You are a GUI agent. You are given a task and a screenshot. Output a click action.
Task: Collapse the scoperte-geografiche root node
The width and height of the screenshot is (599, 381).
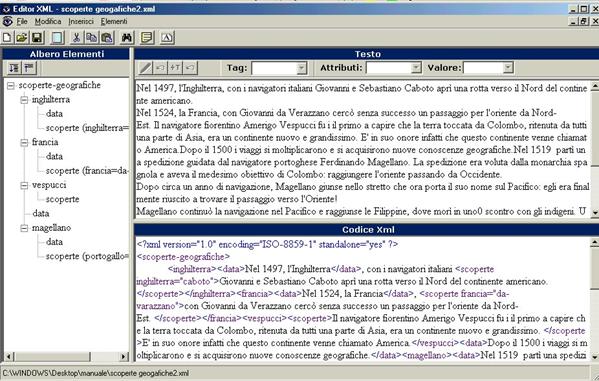[x=11, y=86]
